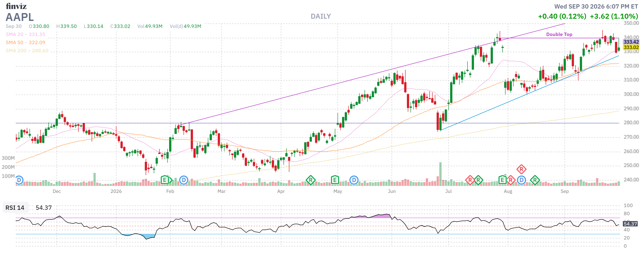
Task: Click the SMA 200 legend entry
Action: click(27, 50)
